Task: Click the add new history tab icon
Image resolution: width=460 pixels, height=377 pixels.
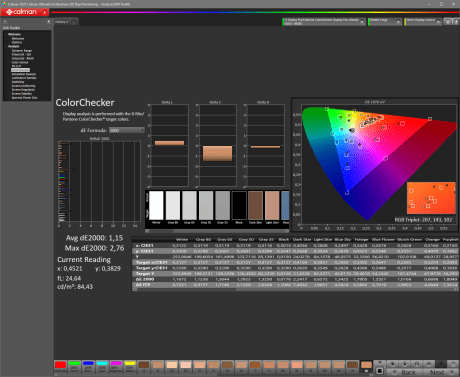Action: [x=74, y=22]
